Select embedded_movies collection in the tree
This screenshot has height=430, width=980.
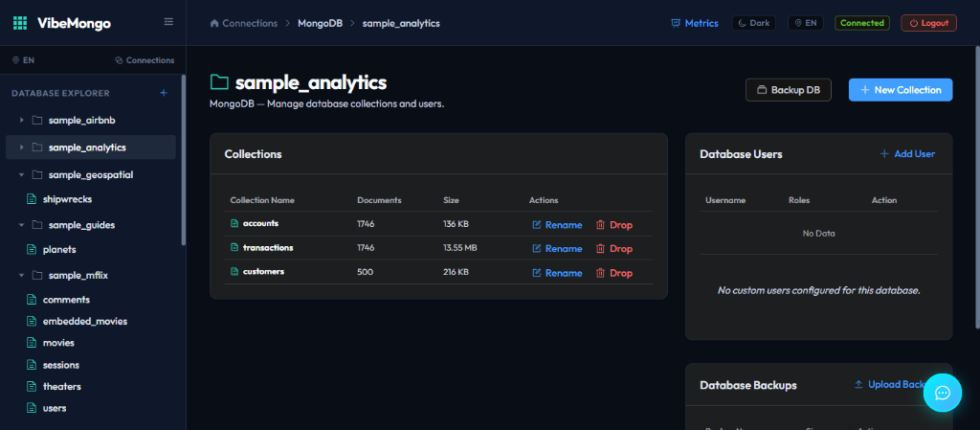(85, 321)
